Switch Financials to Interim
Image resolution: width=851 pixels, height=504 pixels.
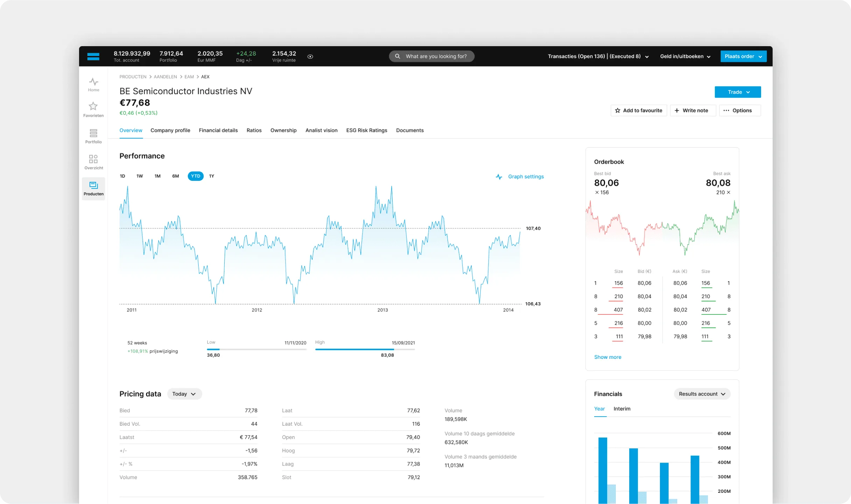click(622, 409)
